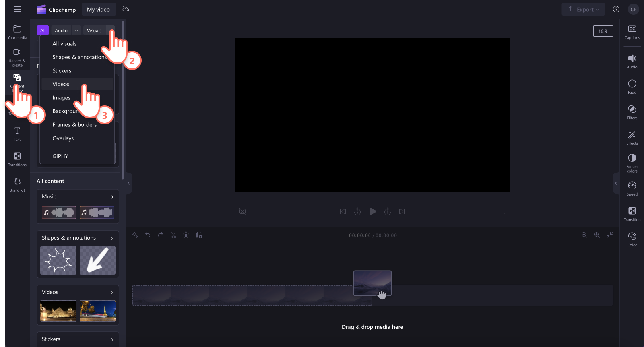
Task: Rewind five seconds
Action: click(357, 211)
